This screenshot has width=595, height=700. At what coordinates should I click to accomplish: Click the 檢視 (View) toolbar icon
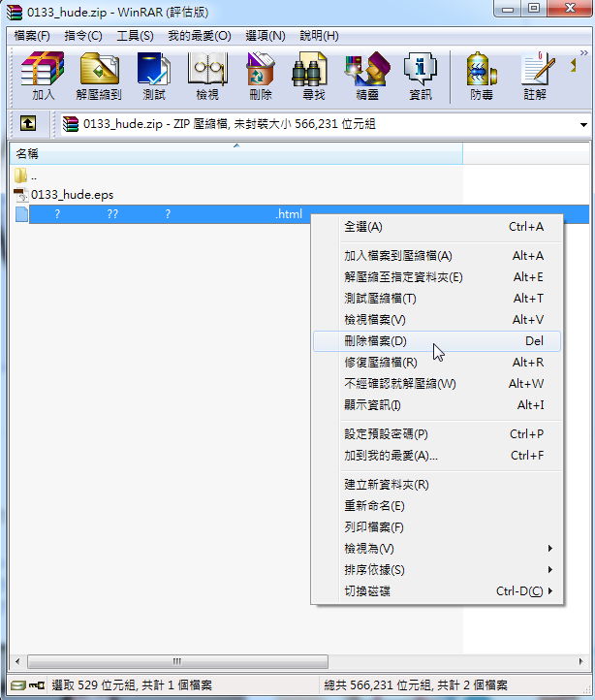pos(207,76)
